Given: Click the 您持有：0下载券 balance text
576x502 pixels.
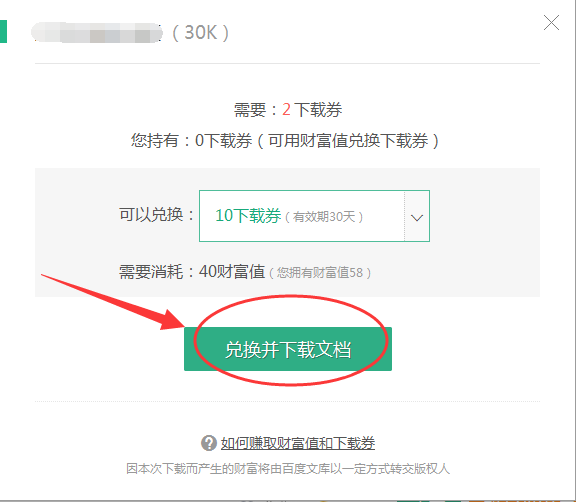Looking at the screenshot, I should click(191, 140).
